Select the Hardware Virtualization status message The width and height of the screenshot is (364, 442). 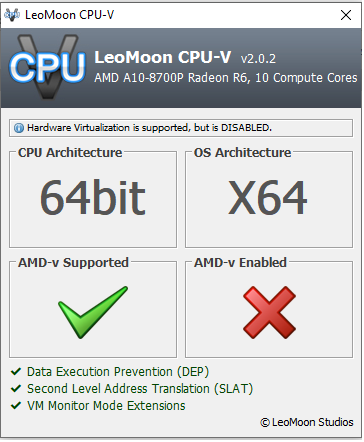point(149,128)
